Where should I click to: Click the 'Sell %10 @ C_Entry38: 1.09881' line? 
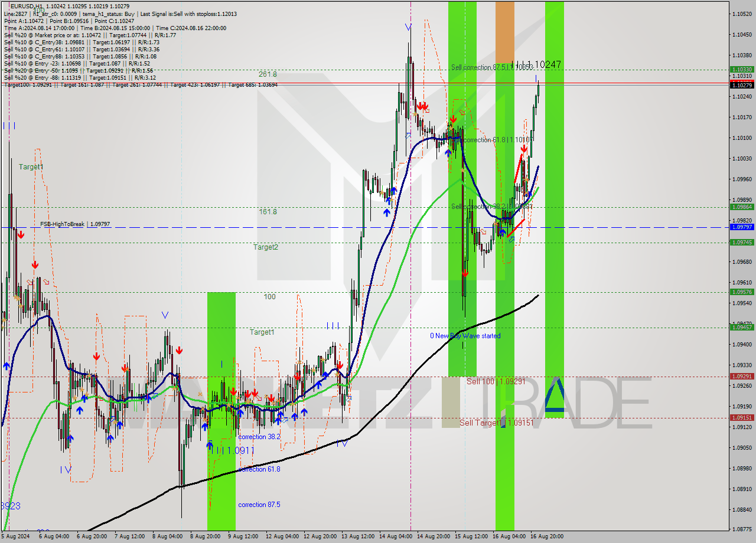click(82, 42)
